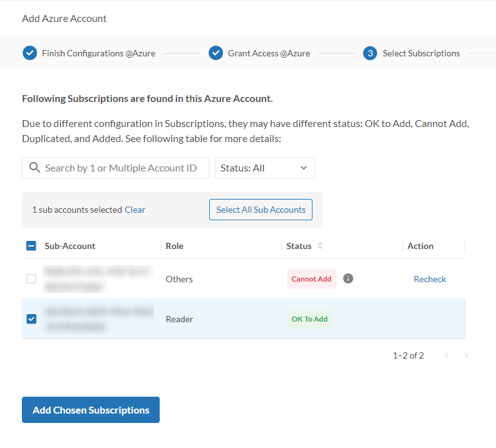Open the Status: All dropdown
Image resolution: width=496 pixels, height=448 pixels.
[x=264, y=168]
